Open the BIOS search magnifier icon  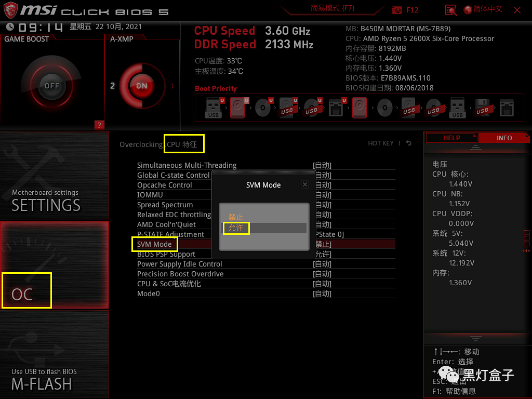coord(450,10)
